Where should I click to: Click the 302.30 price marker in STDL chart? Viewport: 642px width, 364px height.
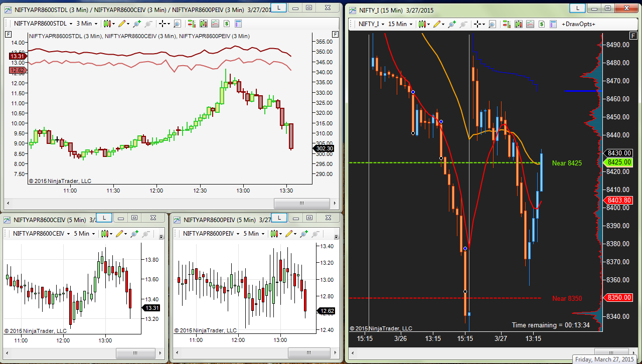click(324, 148)
